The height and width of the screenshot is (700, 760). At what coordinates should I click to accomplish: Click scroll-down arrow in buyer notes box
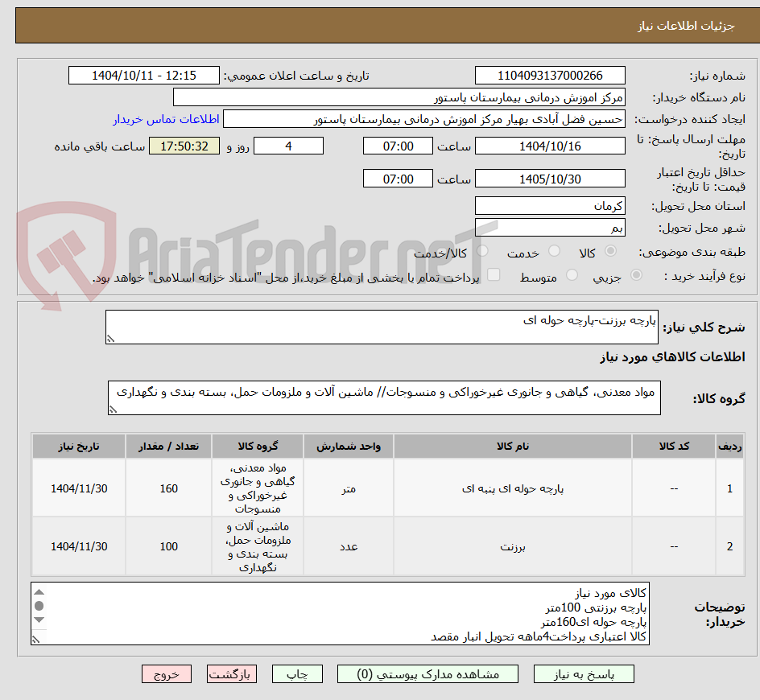(39, 620)
